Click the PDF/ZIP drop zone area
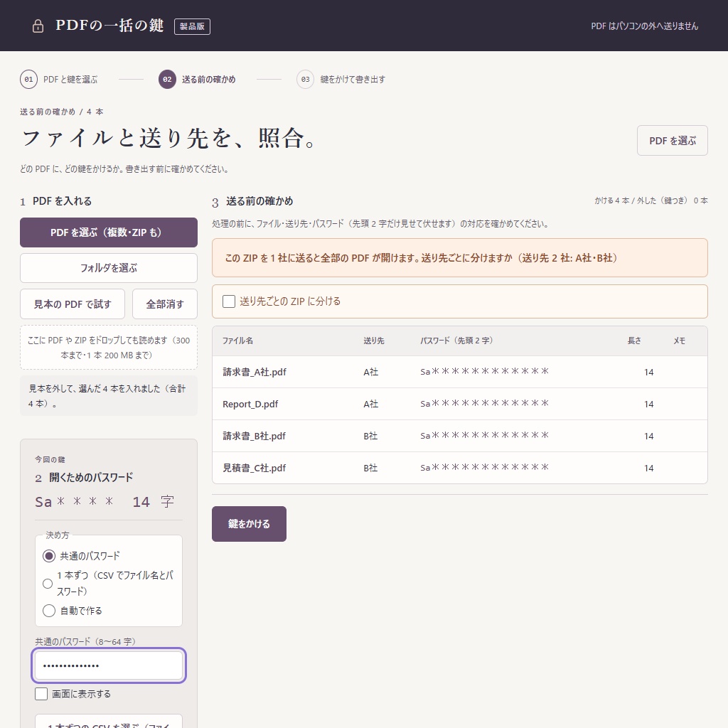728x728 pixels. point(109,348)
